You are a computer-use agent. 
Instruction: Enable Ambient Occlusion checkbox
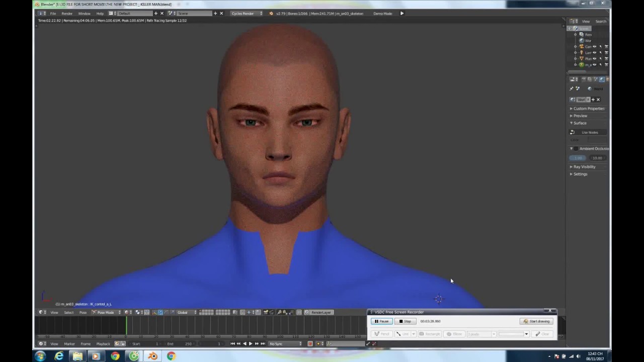tap(576, 149)
